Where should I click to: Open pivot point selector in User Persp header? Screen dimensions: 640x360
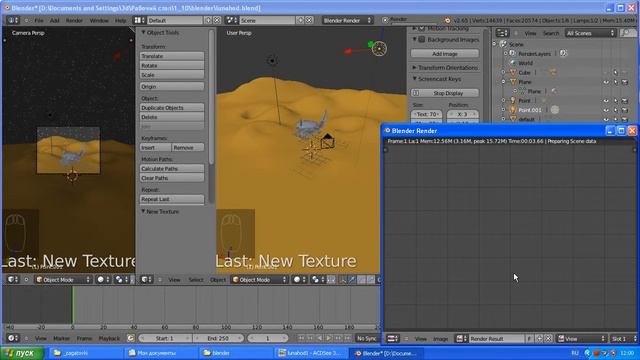(x=317, y=280)
